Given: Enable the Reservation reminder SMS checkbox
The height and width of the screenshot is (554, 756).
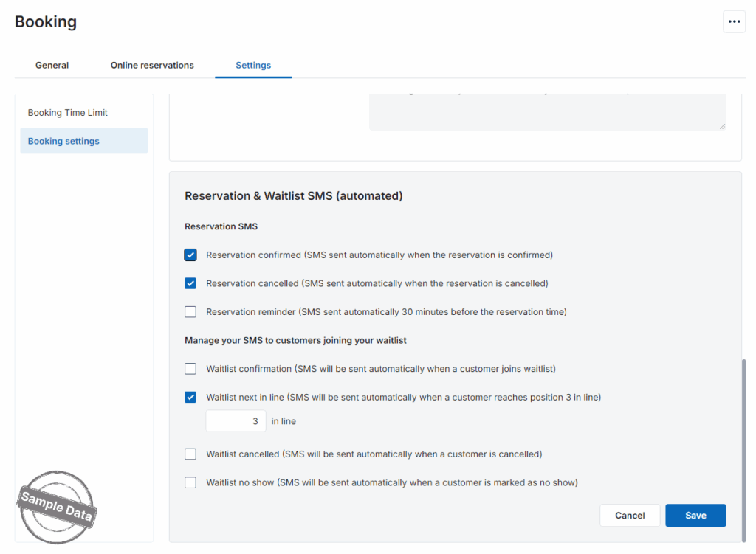Looking at the screenshot, I should [x=190, y=312].
